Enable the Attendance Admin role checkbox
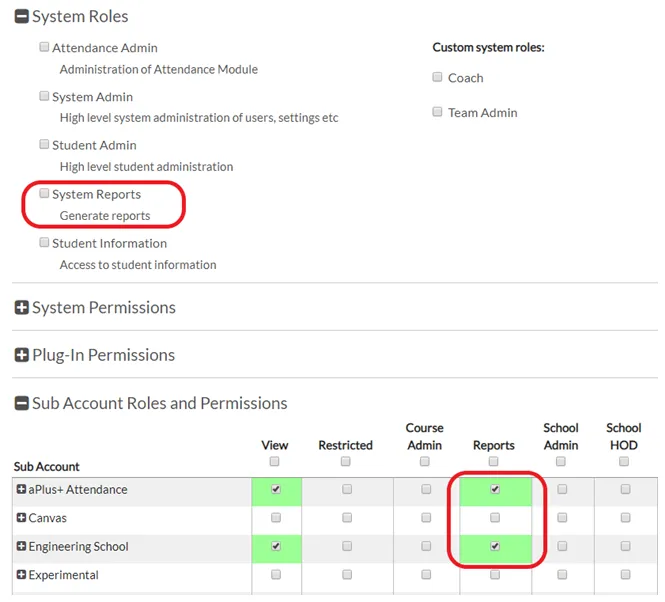 point(44,47)
